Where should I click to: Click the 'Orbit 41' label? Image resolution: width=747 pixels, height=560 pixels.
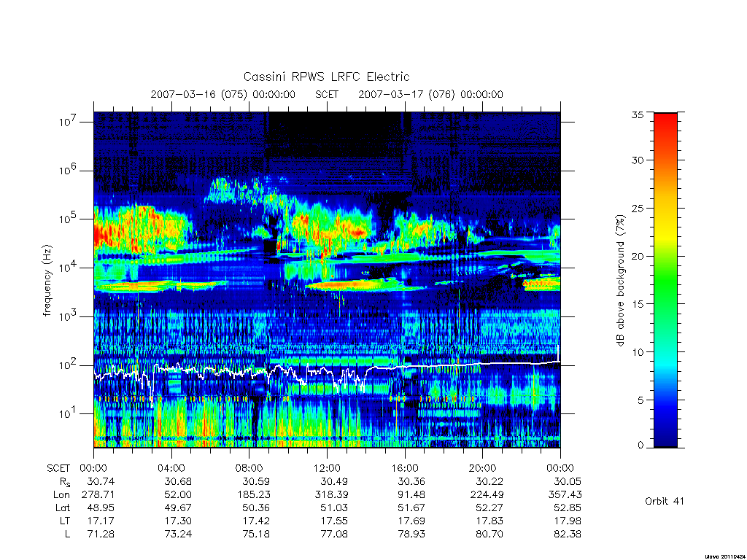665,501
